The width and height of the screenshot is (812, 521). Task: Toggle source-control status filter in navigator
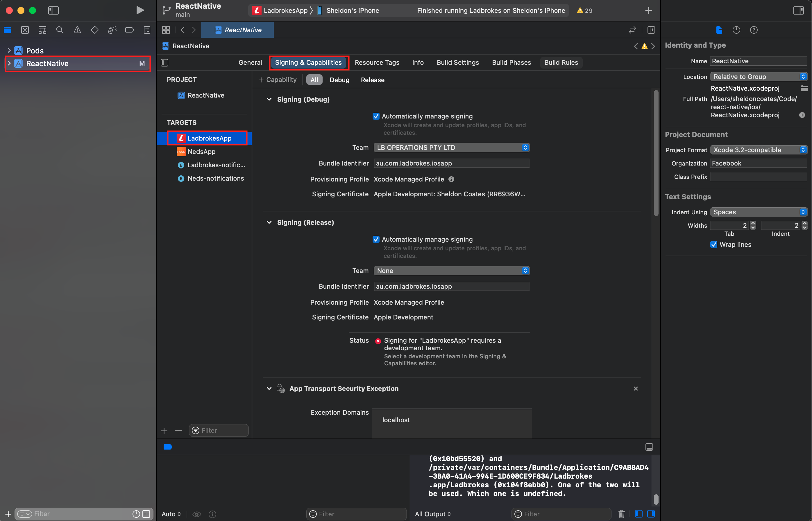pos(146,514)
